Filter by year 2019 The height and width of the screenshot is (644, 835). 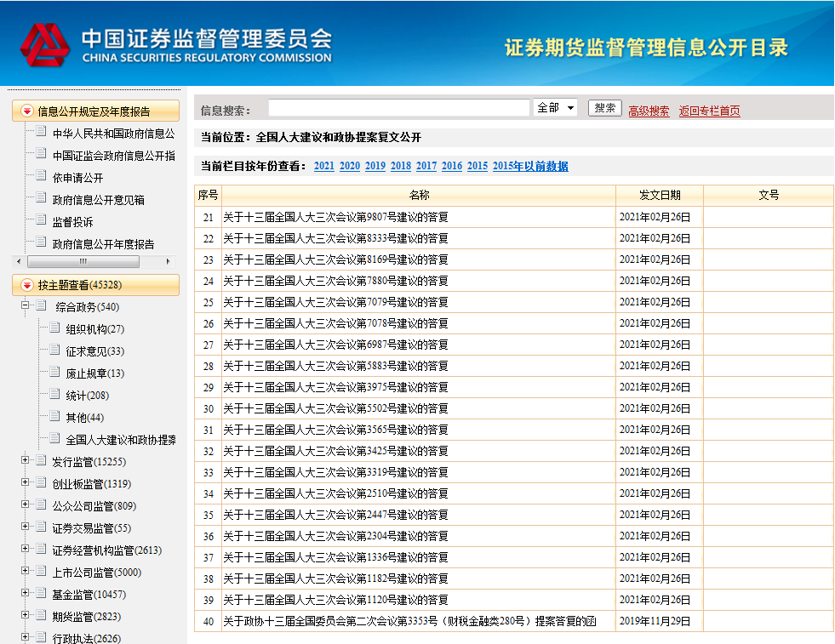tap(375, 166)
